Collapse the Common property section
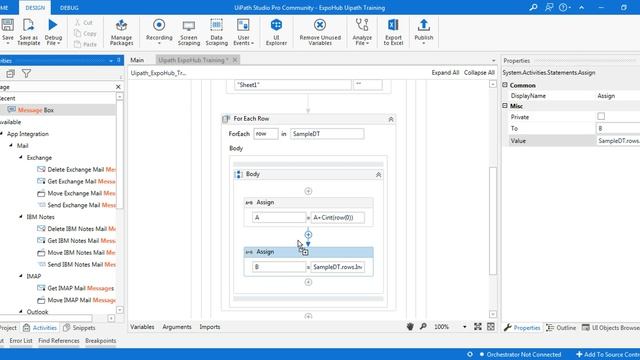This screenshot has height=360, width=640. pyautogui.click(x=505, y=85)
